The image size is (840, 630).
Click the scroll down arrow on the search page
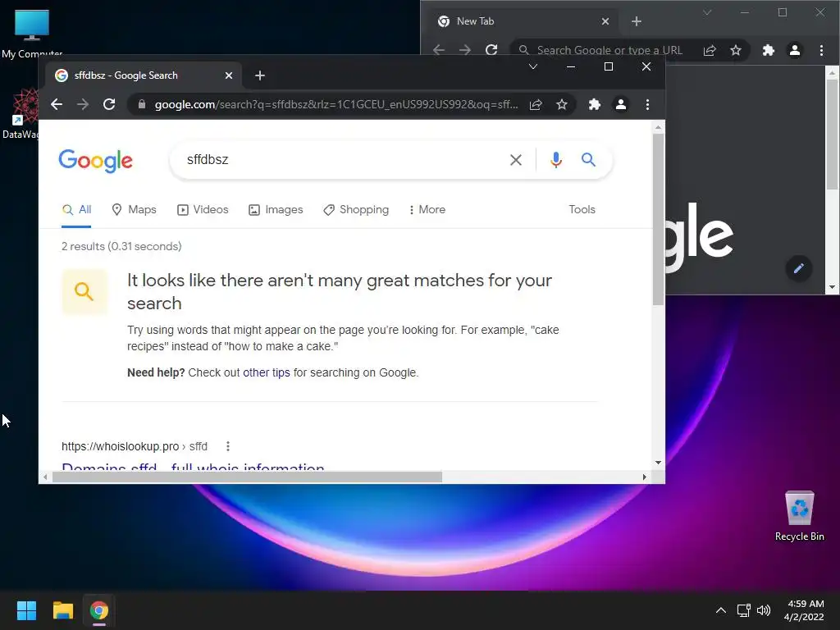click(659, 463)
